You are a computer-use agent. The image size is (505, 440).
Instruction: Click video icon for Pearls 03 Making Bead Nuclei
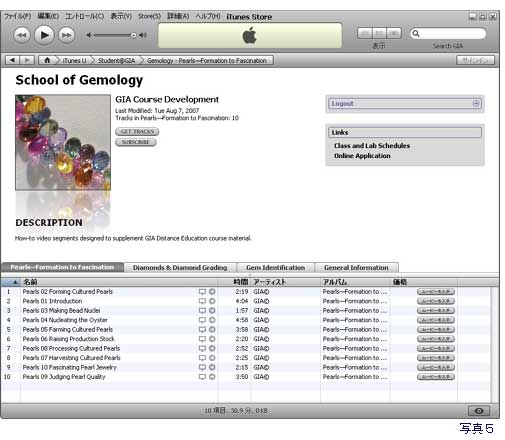pos(202,311)
